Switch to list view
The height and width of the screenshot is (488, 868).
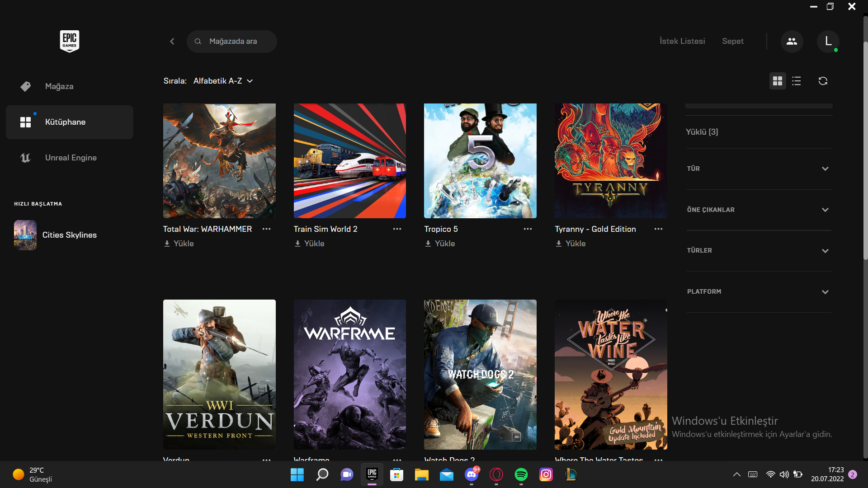(797, 81)
